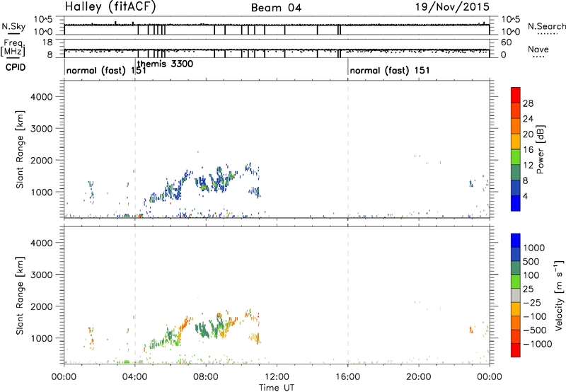Click the 'Halley (fitACF)' title text
This screenshot has width=566, height=392.
coord(110,7)
